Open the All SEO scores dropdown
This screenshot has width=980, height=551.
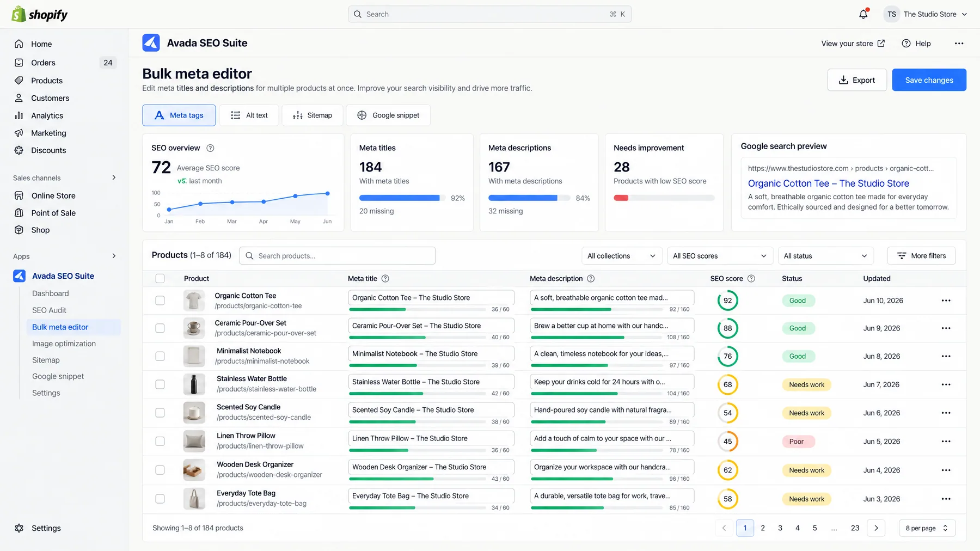click(x=720, y=256)
